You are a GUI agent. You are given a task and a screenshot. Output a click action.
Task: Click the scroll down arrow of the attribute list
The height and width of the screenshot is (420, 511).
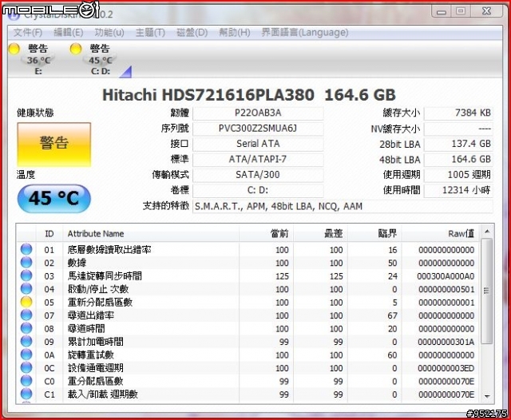pos(487,396)
